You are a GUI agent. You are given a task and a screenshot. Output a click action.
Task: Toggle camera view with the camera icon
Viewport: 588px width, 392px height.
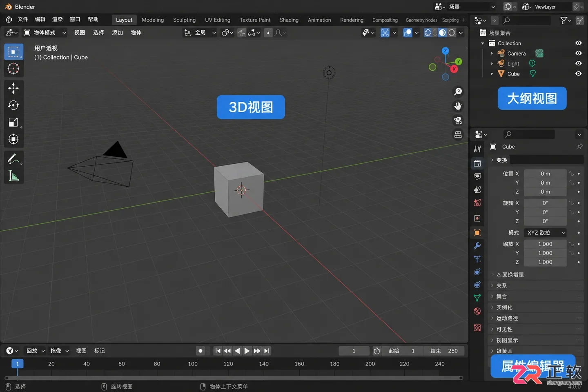pyautogui.click(x=458, y=120)
